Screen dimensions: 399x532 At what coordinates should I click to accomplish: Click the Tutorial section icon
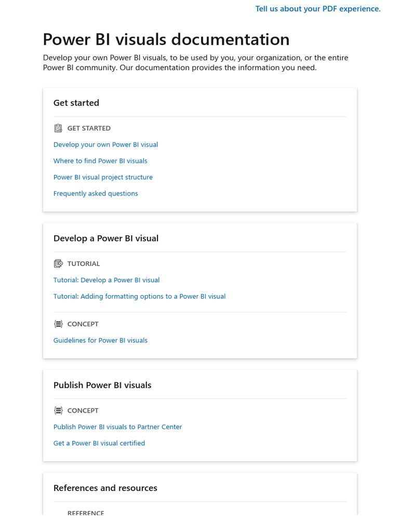point(58,264)
